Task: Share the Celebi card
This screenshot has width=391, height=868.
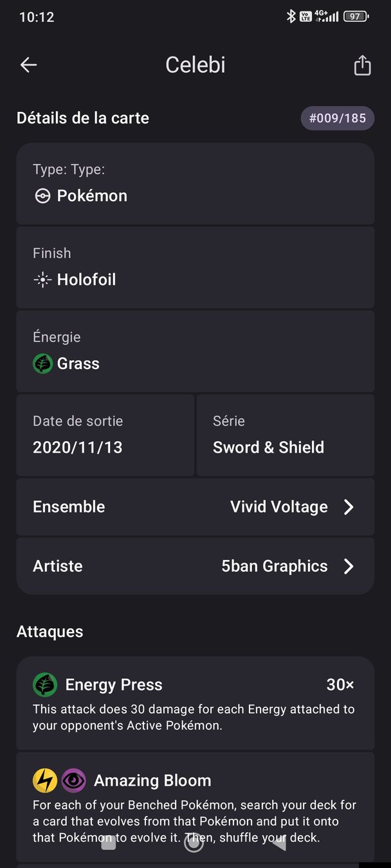Action: tap(363, 65)
